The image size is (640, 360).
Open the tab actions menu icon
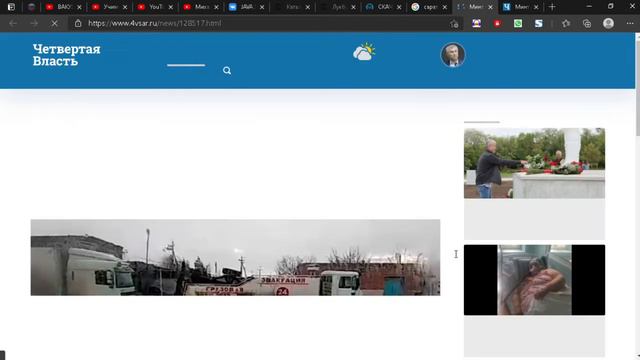(11, 7)
